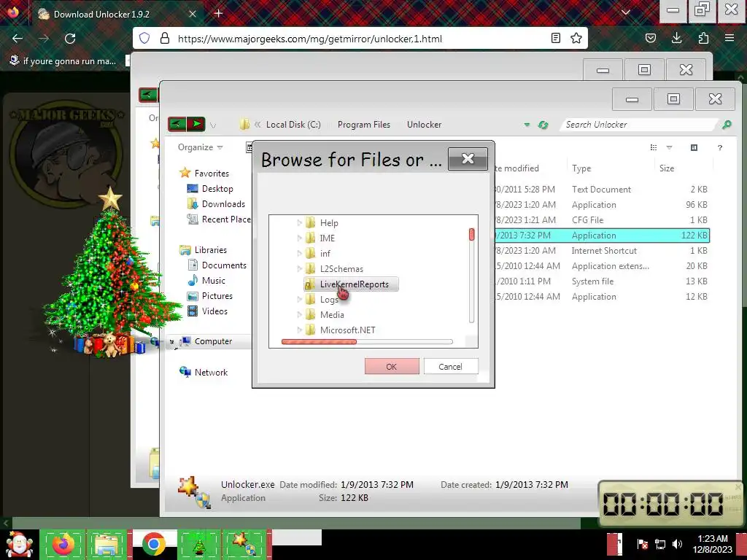Screen dimensions: 747x560
Task: Open the Organize menu
Action: click(x=200, y=147)
